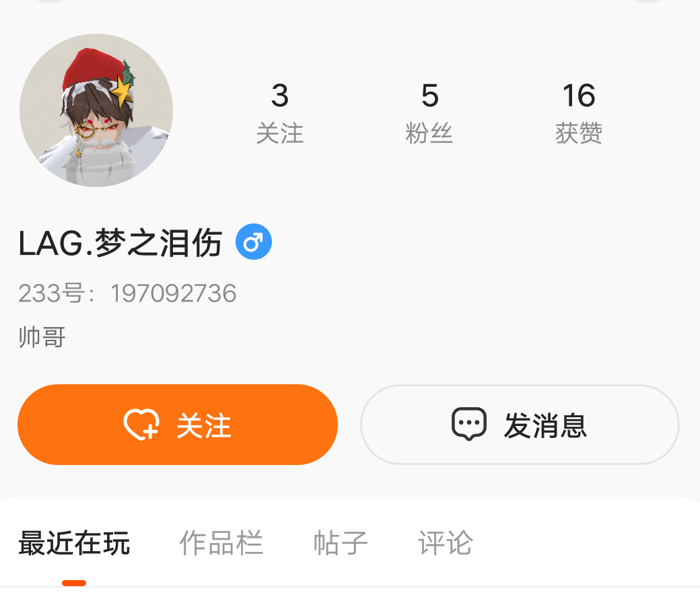Tap the Santa-hat avatar profile picture
This screenshot has width=700, height=607.
[x=96, y=110]
